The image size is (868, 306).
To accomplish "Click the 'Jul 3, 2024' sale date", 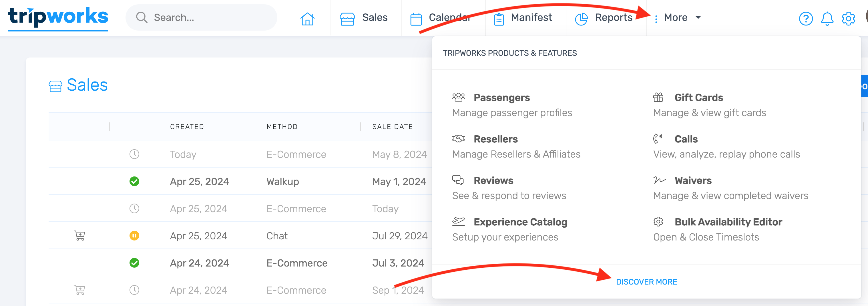I will coord(398,263).
